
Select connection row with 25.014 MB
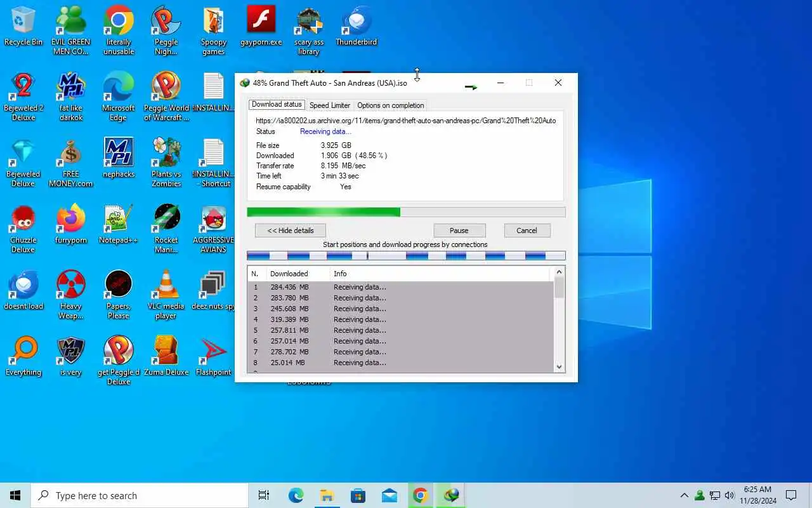tap(400, 363)
